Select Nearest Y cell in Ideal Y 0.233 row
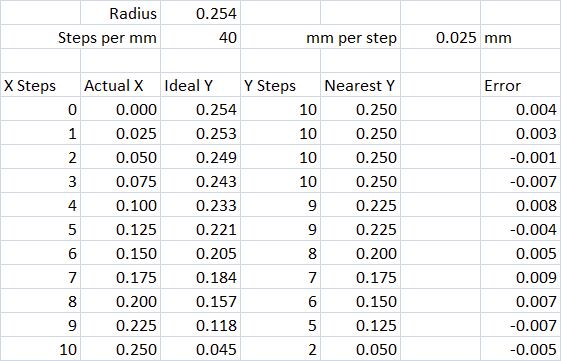 [x=361, y=205]
